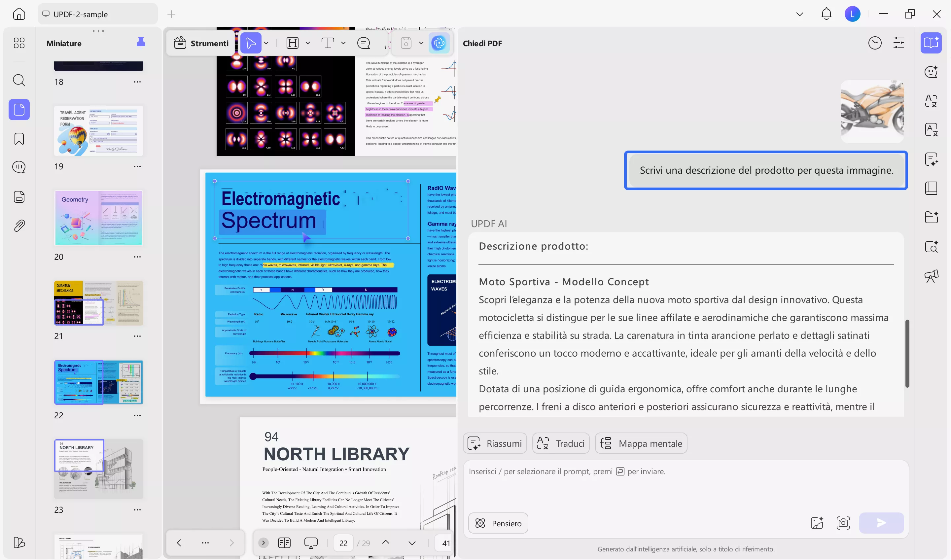The image size is (951, 560).
Task: Click the Mappa mentale button
Action: 641,443
